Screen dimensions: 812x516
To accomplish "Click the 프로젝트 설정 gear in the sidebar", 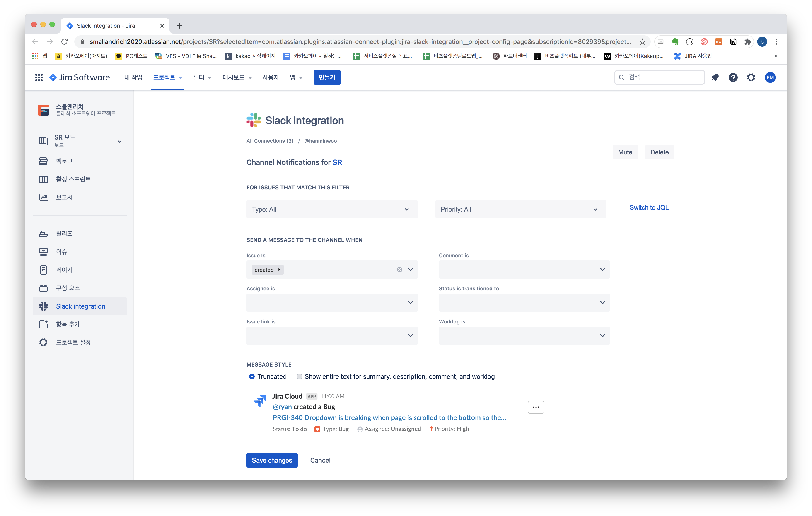I will click(43, 342).
